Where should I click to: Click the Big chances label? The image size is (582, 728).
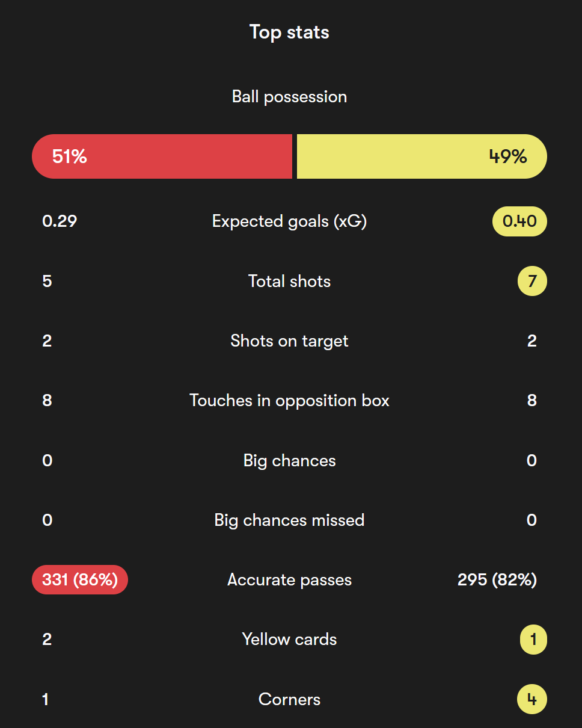coord(289,461)
